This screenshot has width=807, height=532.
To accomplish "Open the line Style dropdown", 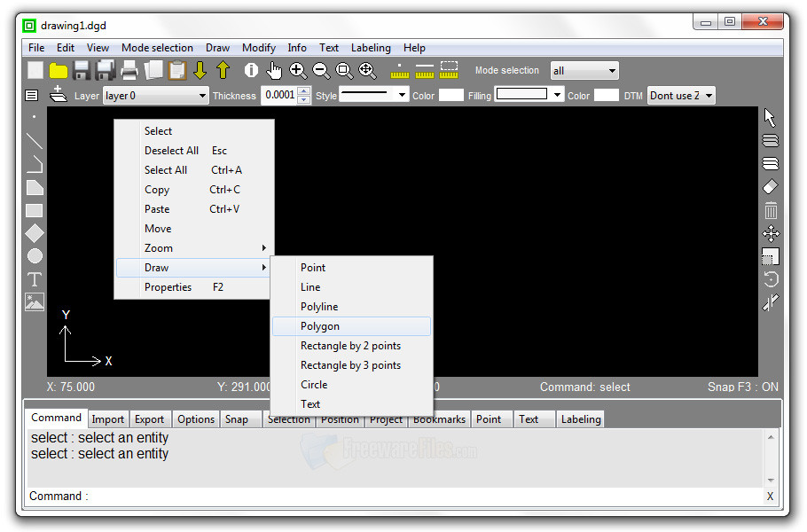I will (x=374, y=95).
